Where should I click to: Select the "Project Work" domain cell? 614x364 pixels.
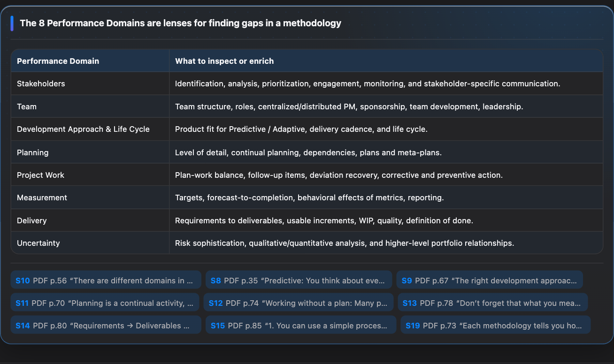(x=90, y=175)
